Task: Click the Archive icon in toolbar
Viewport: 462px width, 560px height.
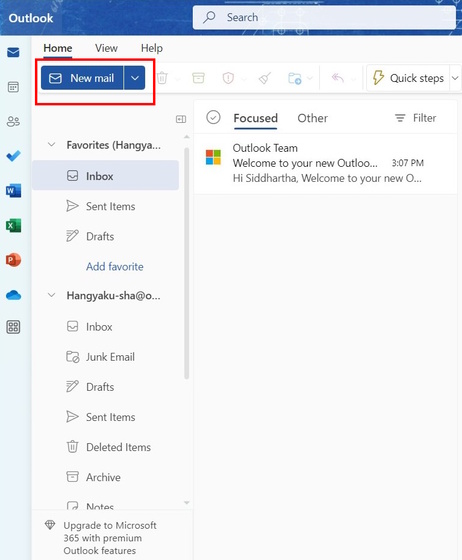Action: (198, 78)
